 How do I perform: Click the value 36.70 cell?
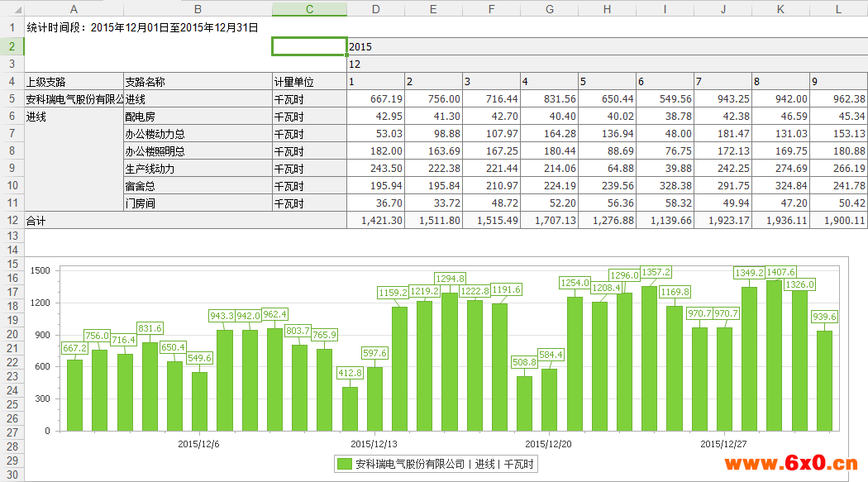point(376,203)
